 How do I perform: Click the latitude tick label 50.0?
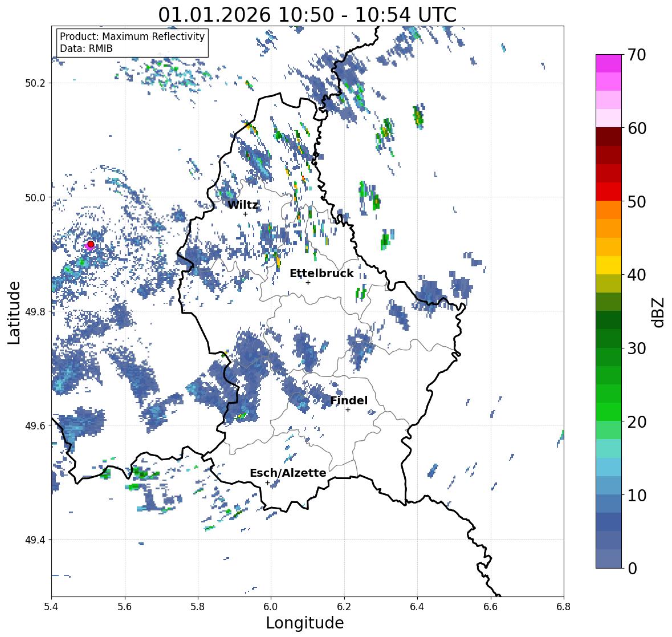(x=35, y=198)
